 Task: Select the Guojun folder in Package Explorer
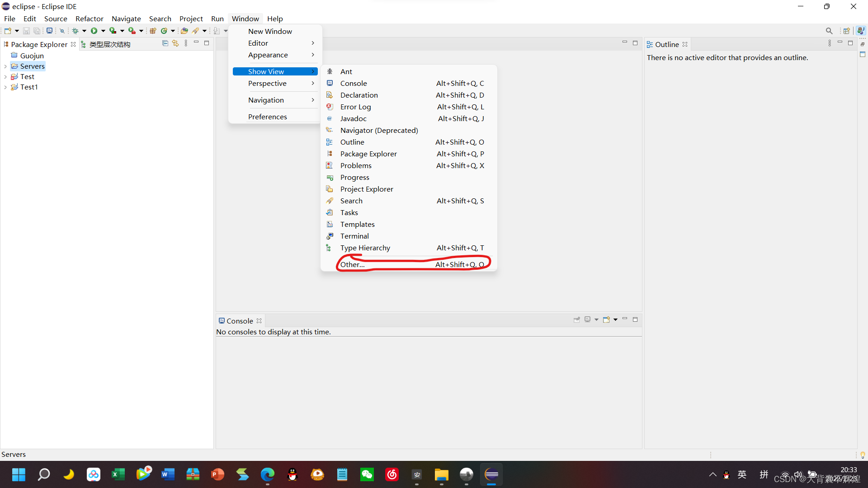[32, 56]
